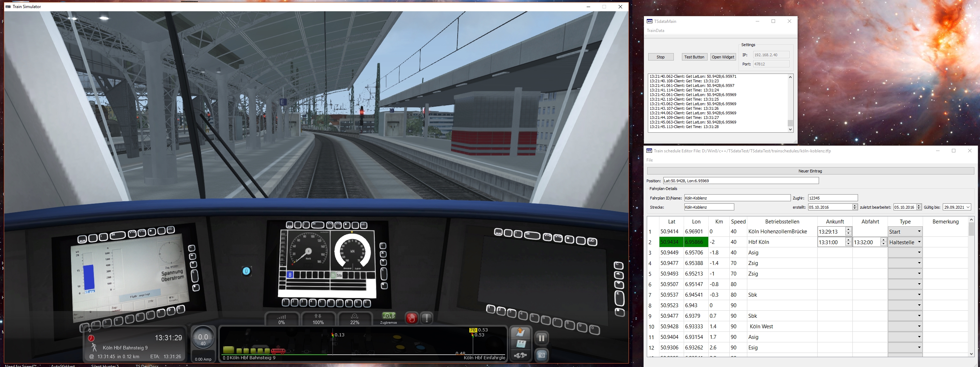Click the Open Widget button
This screenshot has width=980, height=367.
[x=722, y=57]
